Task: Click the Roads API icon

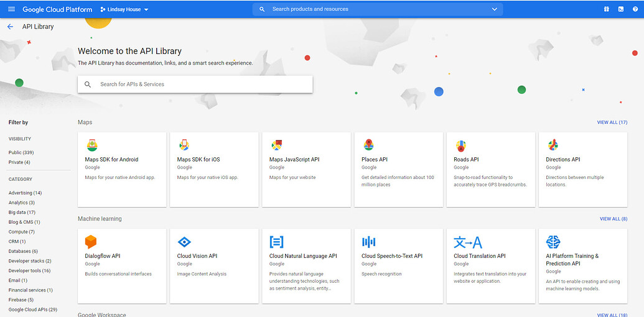Action: point(460,145)
